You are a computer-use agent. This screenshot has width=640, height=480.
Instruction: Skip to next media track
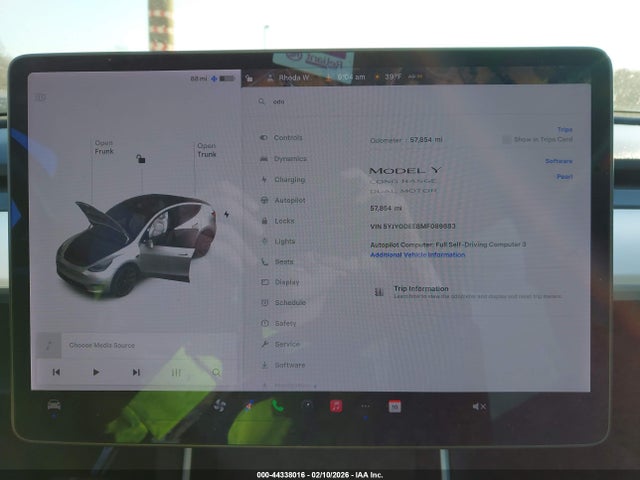click(136, 372)
